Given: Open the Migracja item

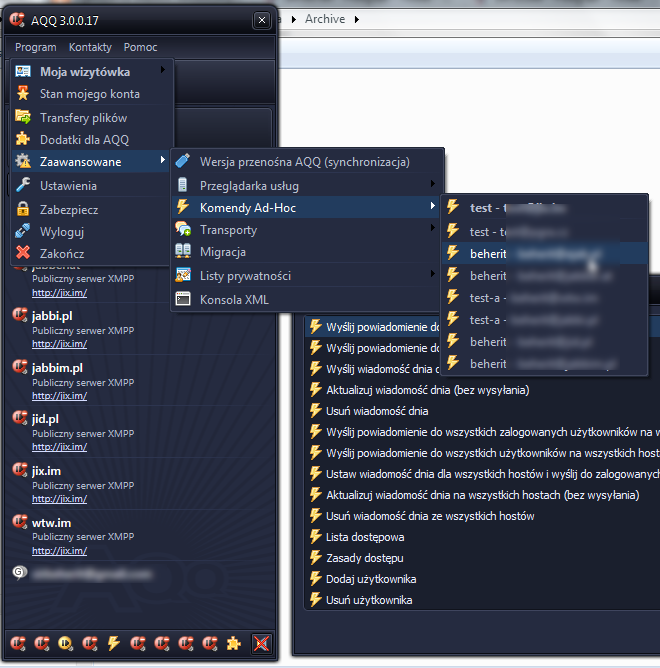Looking at the screenshot, I should tap(306, 252).
